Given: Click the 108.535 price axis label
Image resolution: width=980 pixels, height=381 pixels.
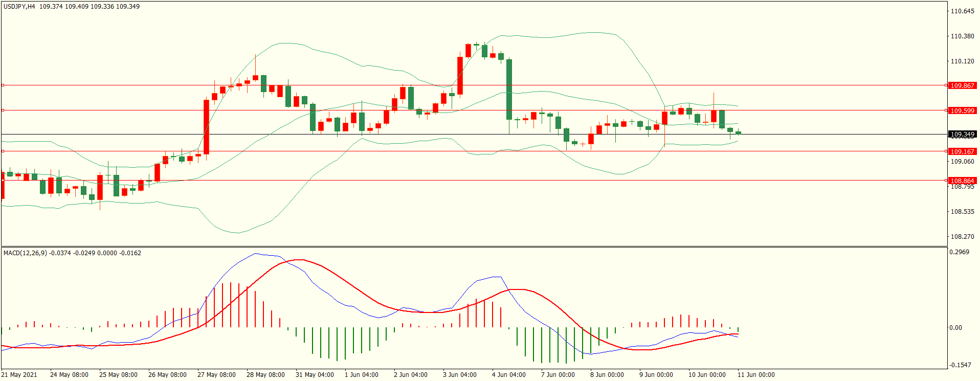Looking at the screenshot, I should [x=962, y=212].
